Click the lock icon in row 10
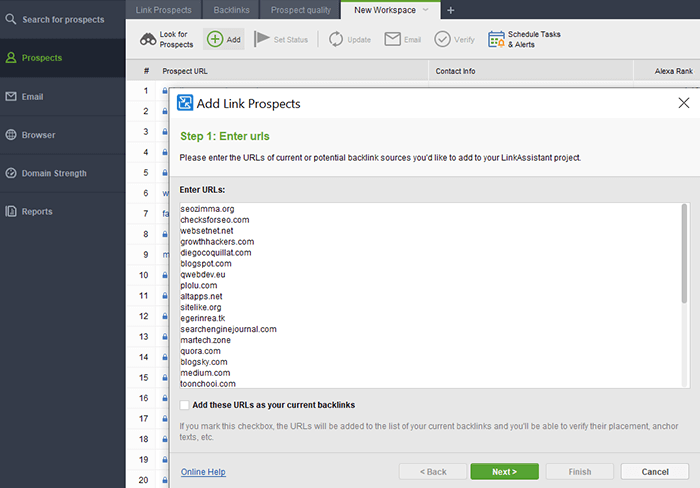 [x=165, y=275]
